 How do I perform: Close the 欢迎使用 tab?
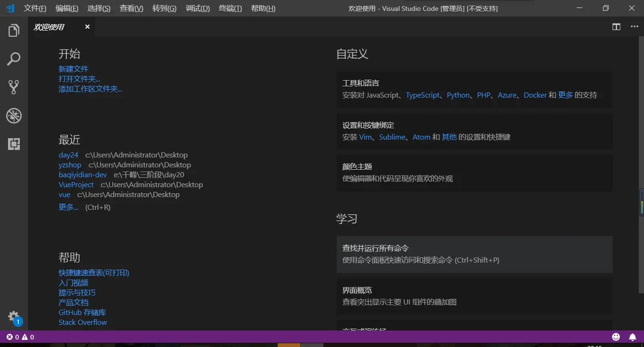(x=87, y=27)
